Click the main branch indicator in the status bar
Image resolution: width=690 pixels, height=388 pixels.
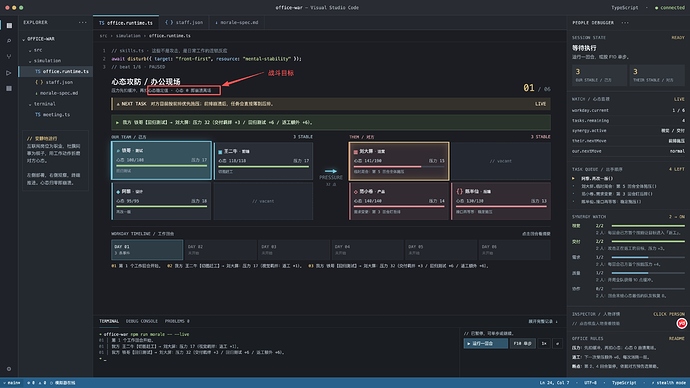(12, 383)
